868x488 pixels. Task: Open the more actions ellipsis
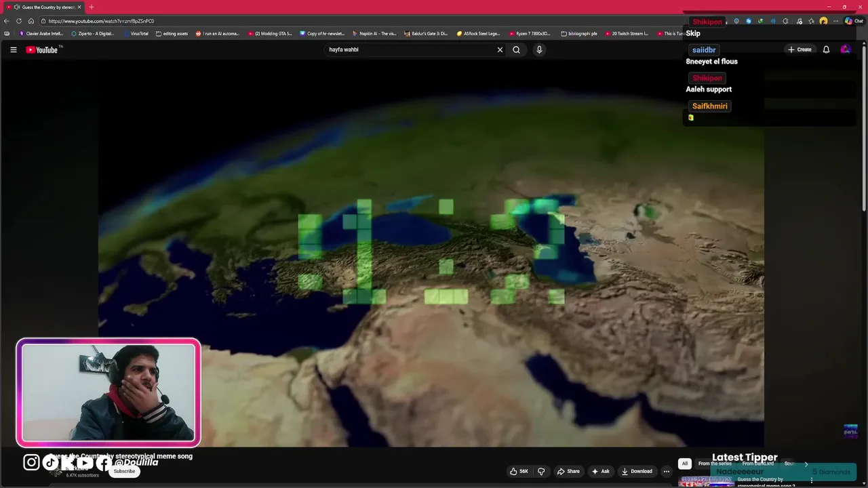666,471
